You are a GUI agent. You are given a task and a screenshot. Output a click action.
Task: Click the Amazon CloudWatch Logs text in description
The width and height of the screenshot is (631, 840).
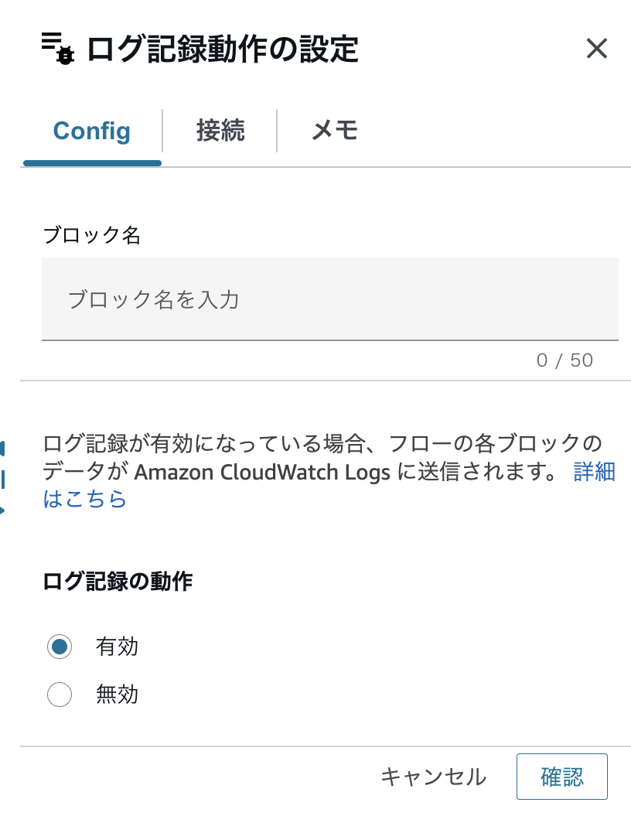(262, 472)
